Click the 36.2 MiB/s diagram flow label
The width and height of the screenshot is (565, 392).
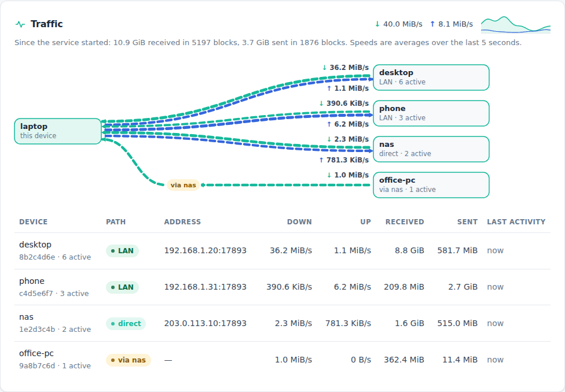[346, 67]
